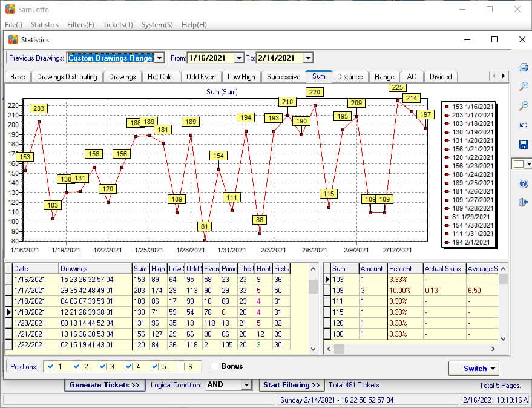The image size is (532, 408).
Task: Enable the Bonus checkbox
Action: coord(214,367)
